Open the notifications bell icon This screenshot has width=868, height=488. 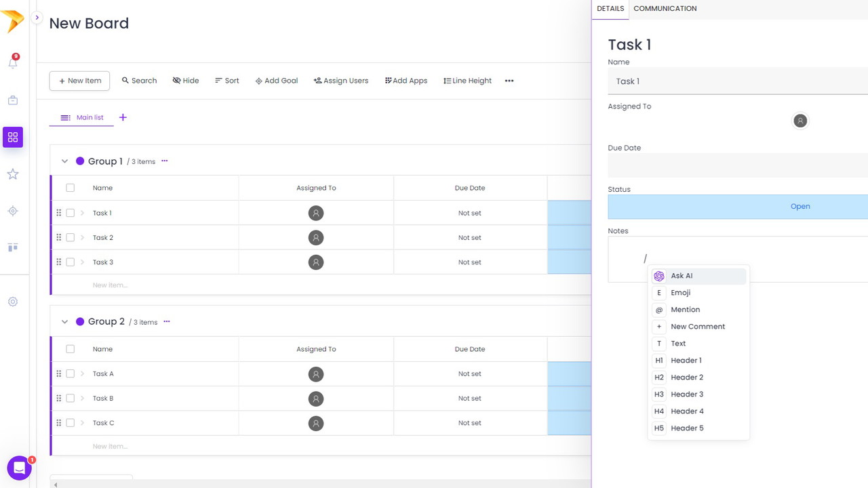[x=13, y=62]
